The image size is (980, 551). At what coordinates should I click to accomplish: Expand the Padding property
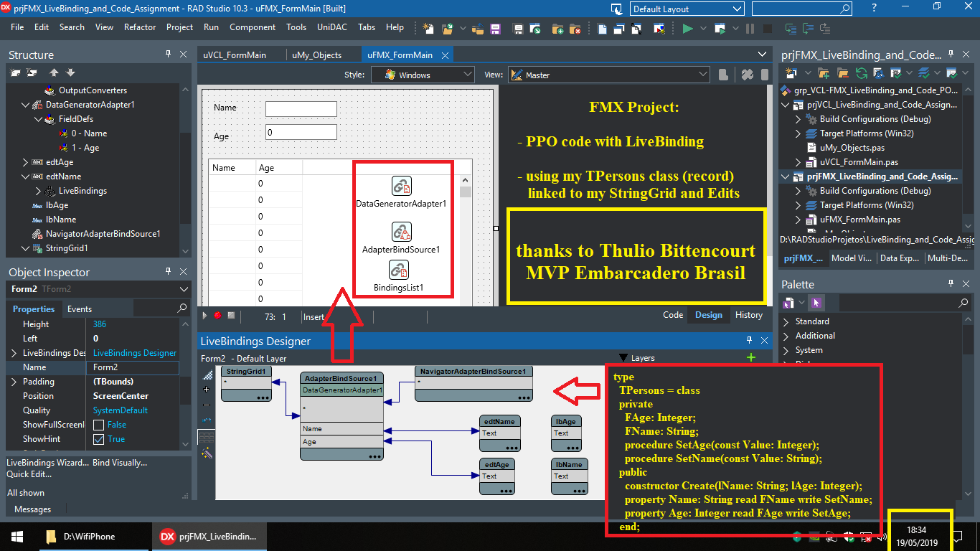coord(14,382)
